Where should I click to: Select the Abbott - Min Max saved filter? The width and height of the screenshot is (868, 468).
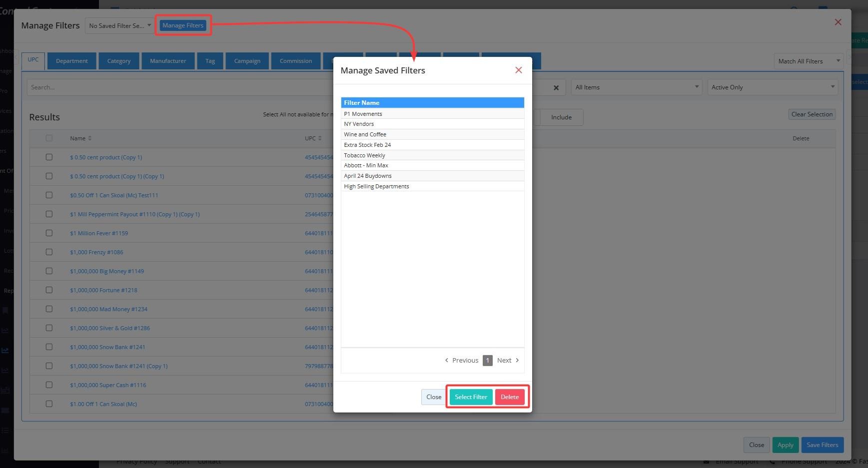coord(432,165)
